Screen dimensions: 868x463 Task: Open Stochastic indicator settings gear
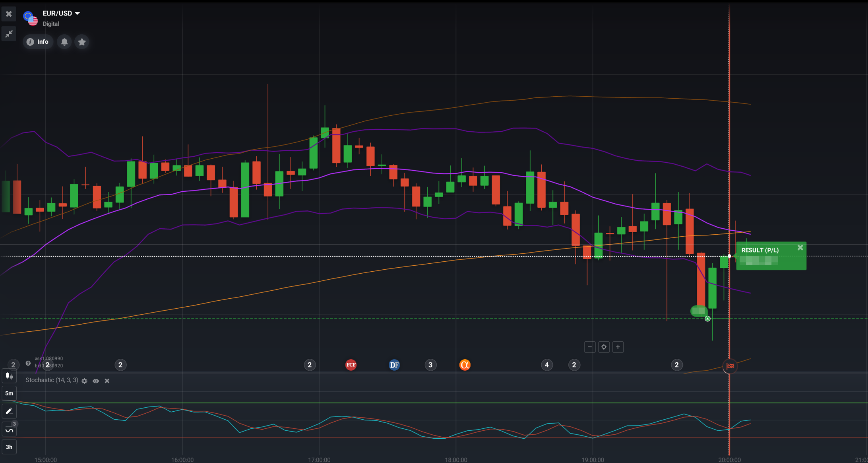coord(84,381)
